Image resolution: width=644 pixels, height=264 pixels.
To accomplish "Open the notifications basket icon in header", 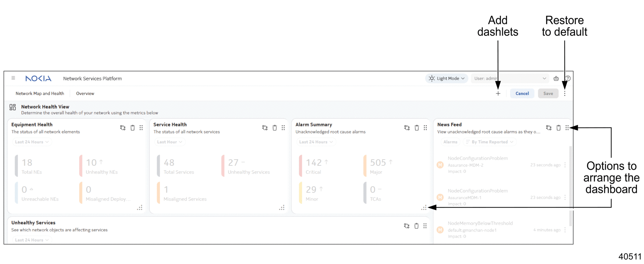I will point(556,78).
